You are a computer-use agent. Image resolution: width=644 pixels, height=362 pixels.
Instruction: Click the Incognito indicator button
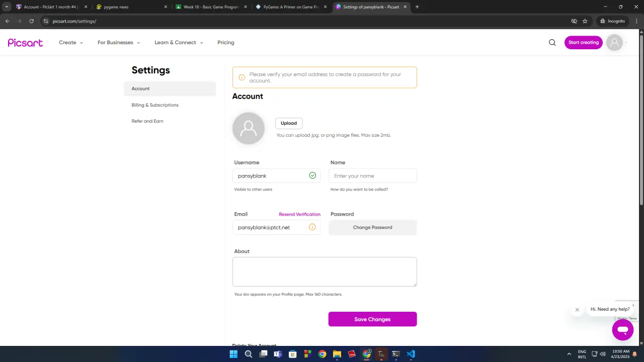(x=612, y=21)
